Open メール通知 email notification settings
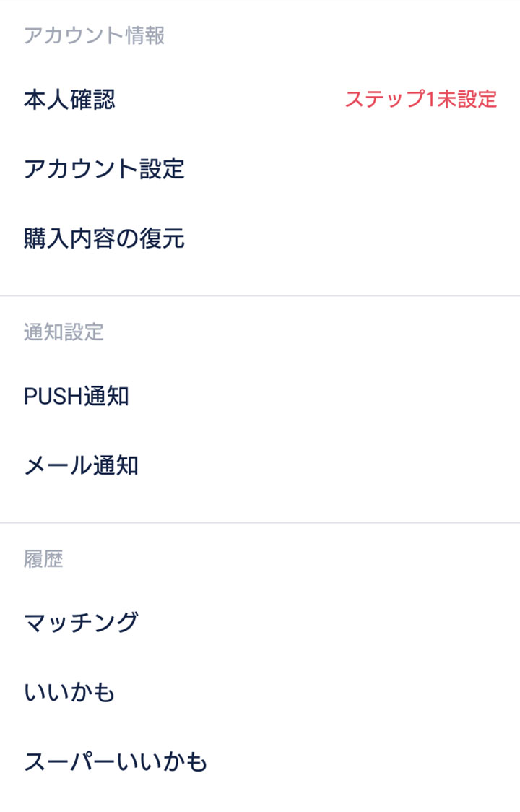The width and height of the screenshot is (520, 812). pos(260,465)
